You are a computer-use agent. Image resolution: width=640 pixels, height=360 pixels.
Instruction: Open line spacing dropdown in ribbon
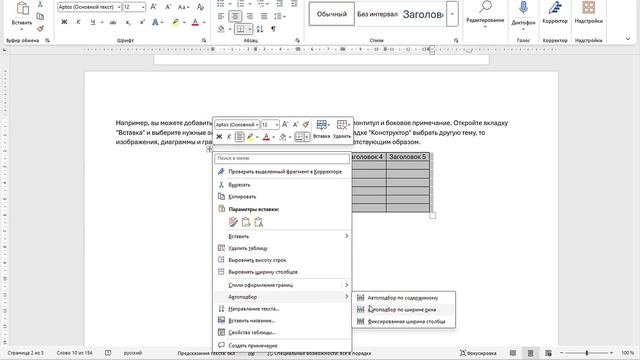pos(280,16)
